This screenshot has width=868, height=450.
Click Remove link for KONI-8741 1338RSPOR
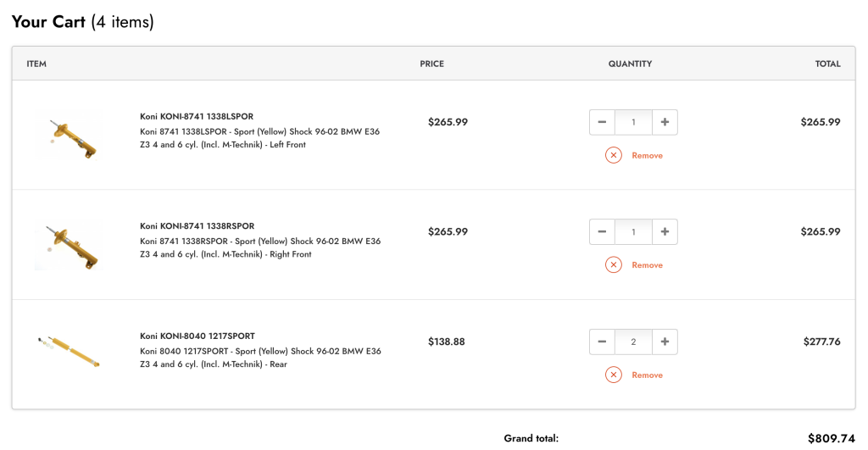[x=647, y=265]
